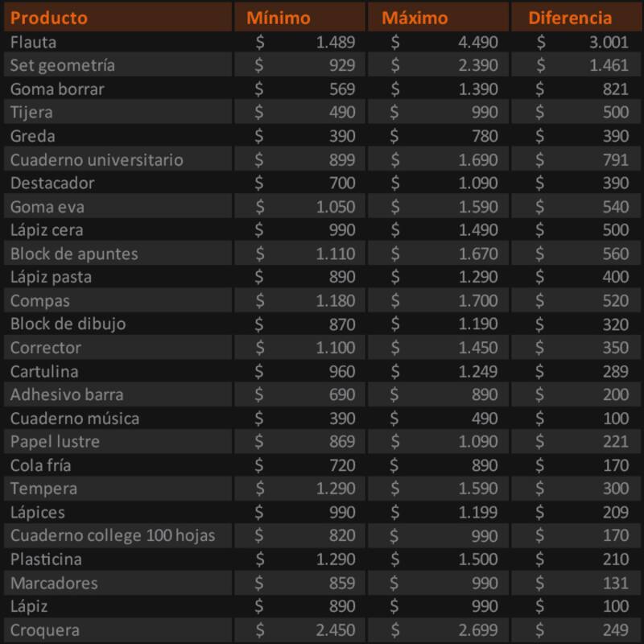This screenshot has height=644, width=644.
Task: Click the Goma eva minimum price 1.050
Action: coord(336,207)
